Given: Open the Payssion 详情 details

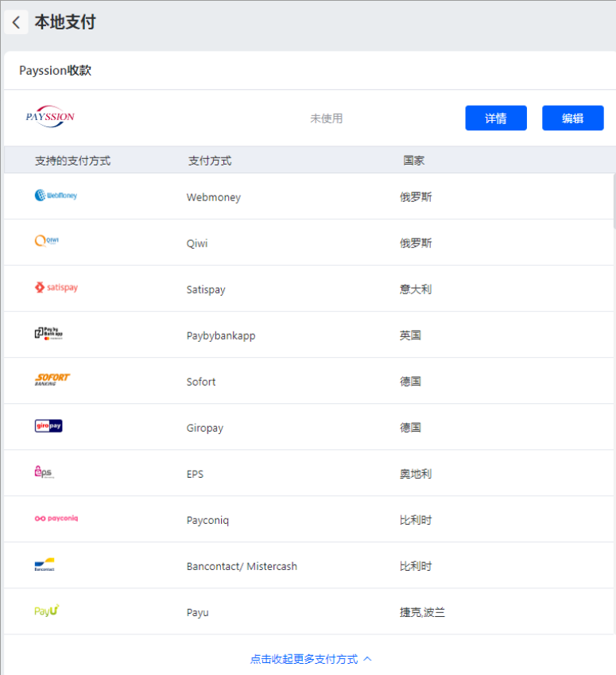Looking at the screenshot, I should pyautogui.click(x=496, y=118).
